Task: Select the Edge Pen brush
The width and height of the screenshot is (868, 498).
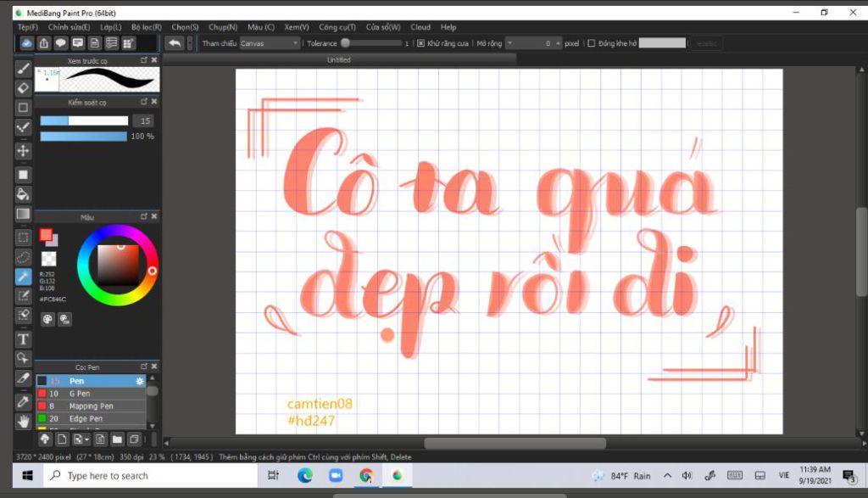Action: pos(92,419)
